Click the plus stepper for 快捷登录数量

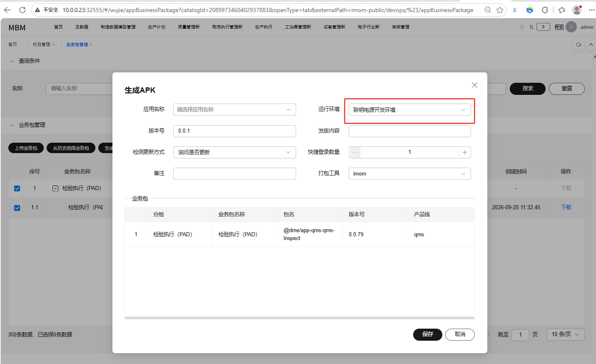click(465, 152)
